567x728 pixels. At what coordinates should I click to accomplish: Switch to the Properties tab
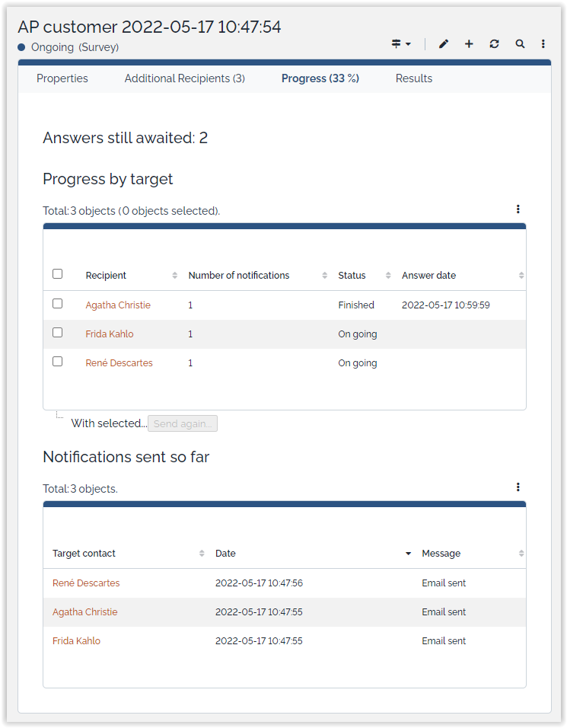click(x=62, y=78)
